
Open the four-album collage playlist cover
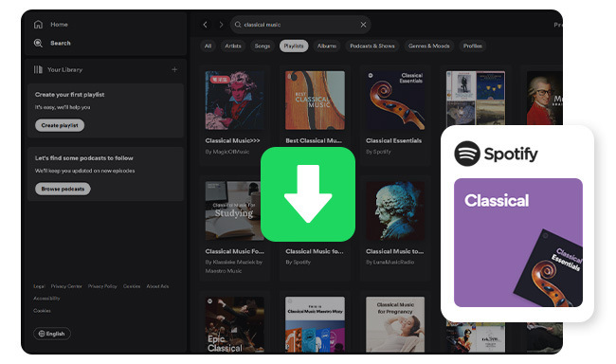pos(476,98)
